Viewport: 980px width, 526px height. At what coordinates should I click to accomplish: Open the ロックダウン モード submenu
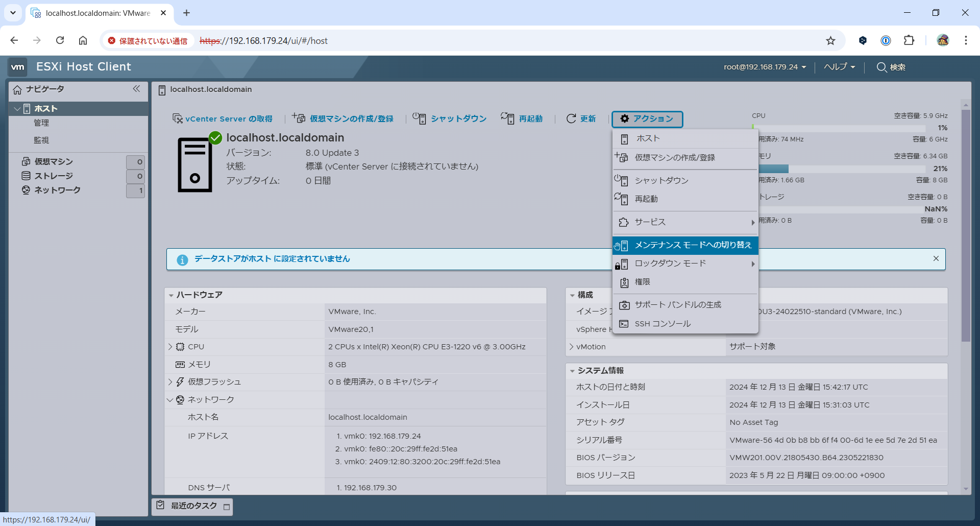[x=685, y=264]
